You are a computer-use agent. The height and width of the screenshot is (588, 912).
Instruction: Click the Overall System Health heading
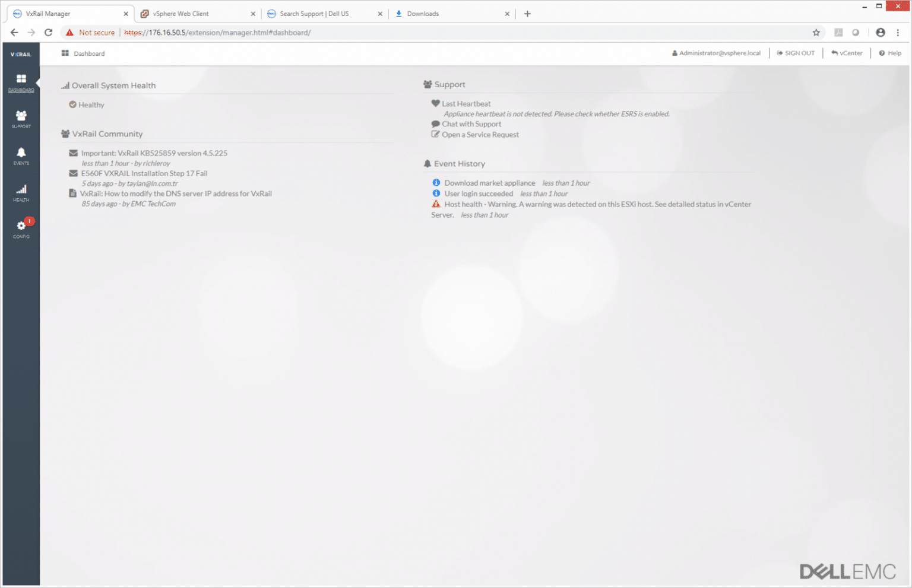(x=113, y=85)
